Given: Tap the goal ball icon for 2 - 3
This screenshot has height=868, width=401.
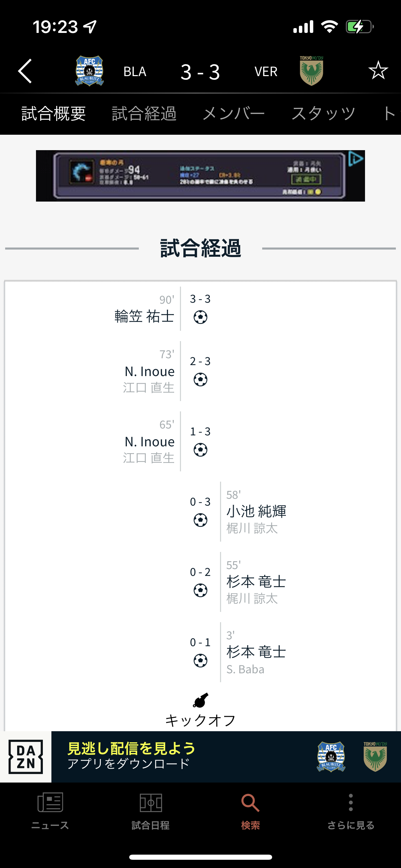Looking at the screenshot, I should coord(200,379).
